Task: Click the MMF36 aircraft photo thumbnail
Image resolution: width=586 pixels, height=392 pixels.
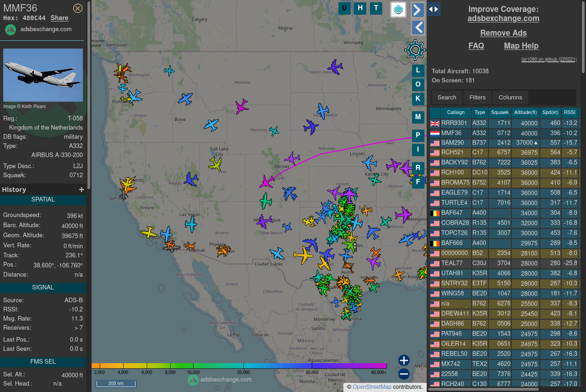Action: coord(43,75)
